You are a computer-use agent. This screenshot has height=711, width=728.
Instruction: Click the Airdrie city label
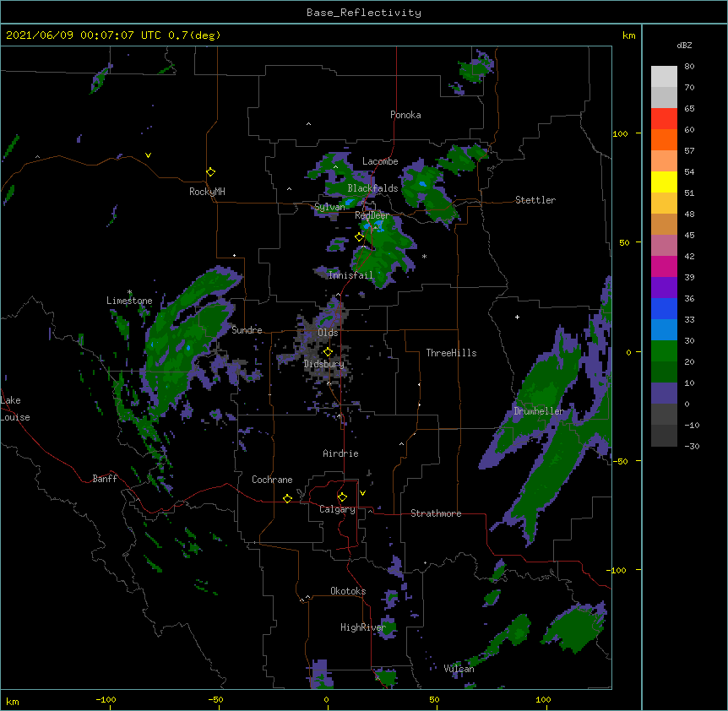340,453
